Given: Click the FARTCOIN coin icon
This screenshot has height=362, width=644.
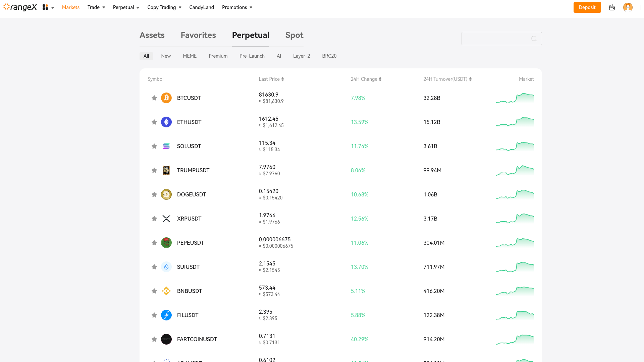Looking at the screenshot, I should [x=166, y=339].
